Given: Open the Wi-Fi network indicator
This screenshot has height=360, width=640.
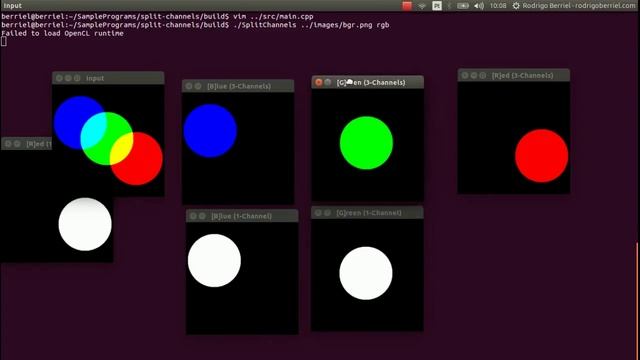Looking at the screenshot, I should click(422, 6).
